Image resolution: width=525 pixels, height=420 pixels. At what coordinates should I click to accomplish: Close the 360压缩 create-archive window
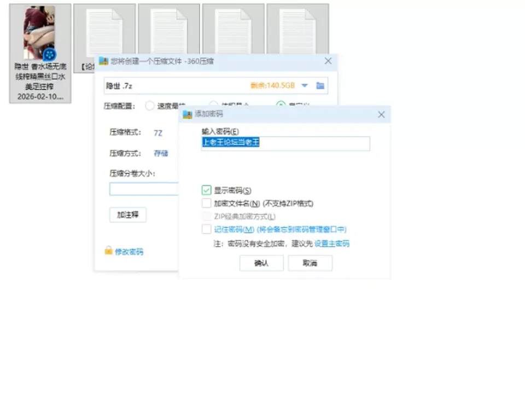(328, 61)
